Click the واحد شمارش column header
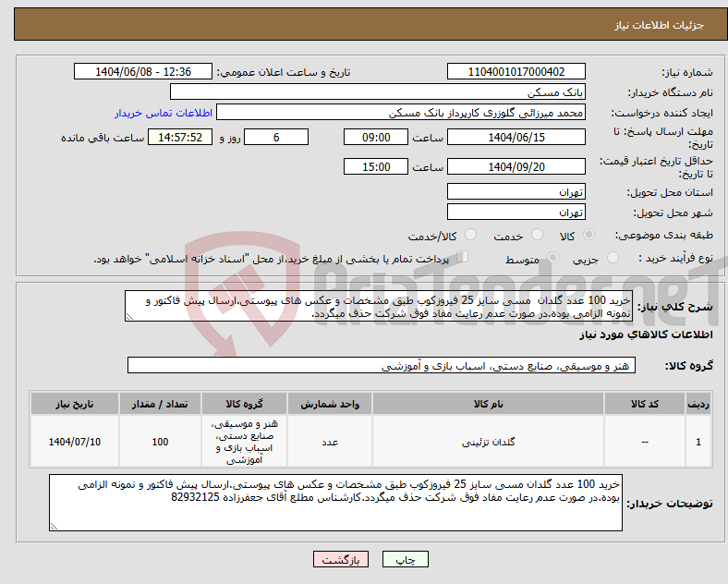 tap(330, 404)
